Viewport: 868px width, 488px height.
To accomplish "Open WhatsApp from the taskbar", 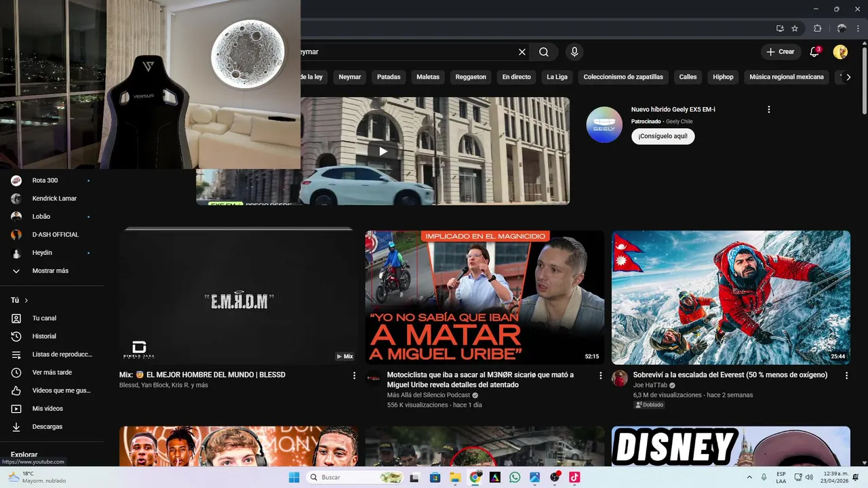I will tap(515, 477).
